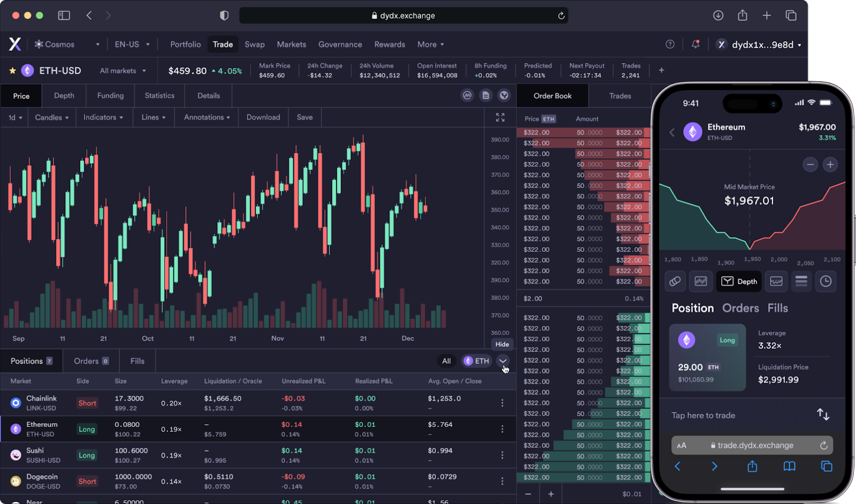Toggle the ETH market filter in Positions panel
Viewport: 856px width, 504px height.
pos(476,361)
